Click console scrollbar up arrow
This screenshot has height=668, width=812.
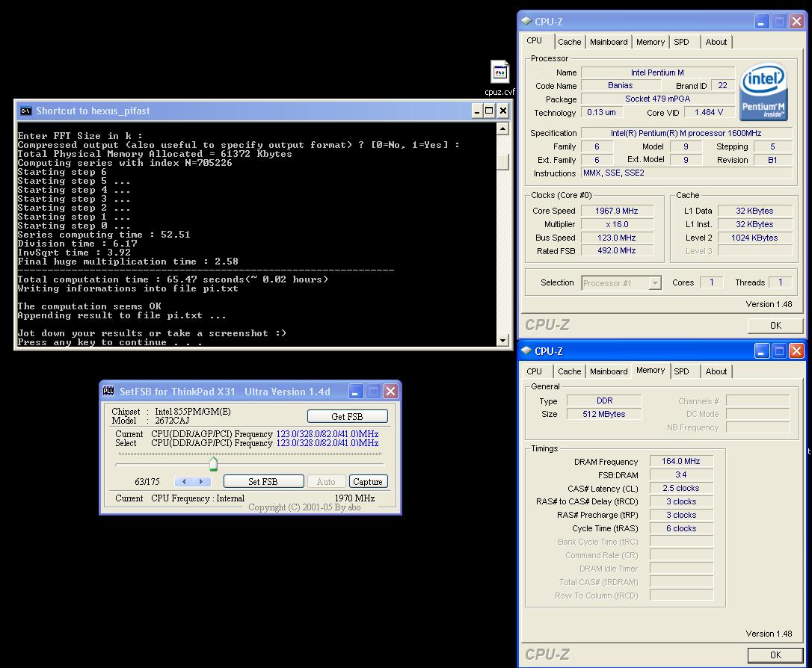502,129
